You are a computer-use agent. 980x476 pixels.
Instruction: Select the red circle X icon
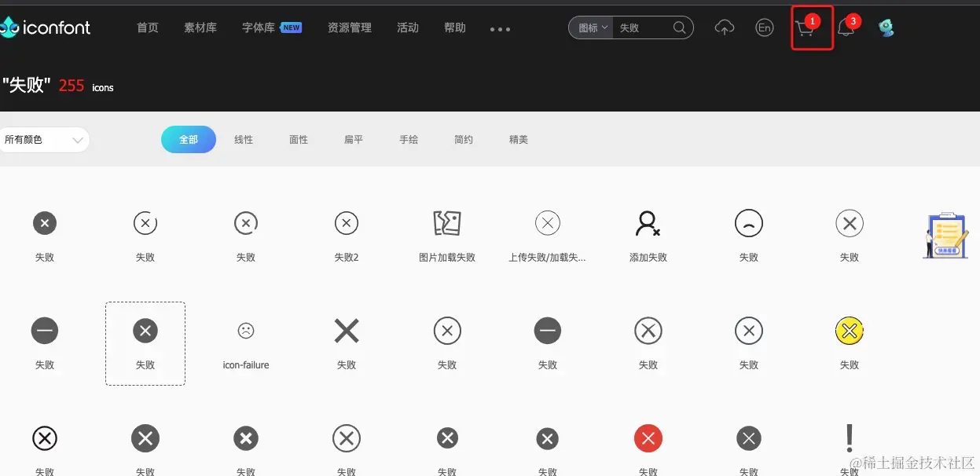coord(648,438)
